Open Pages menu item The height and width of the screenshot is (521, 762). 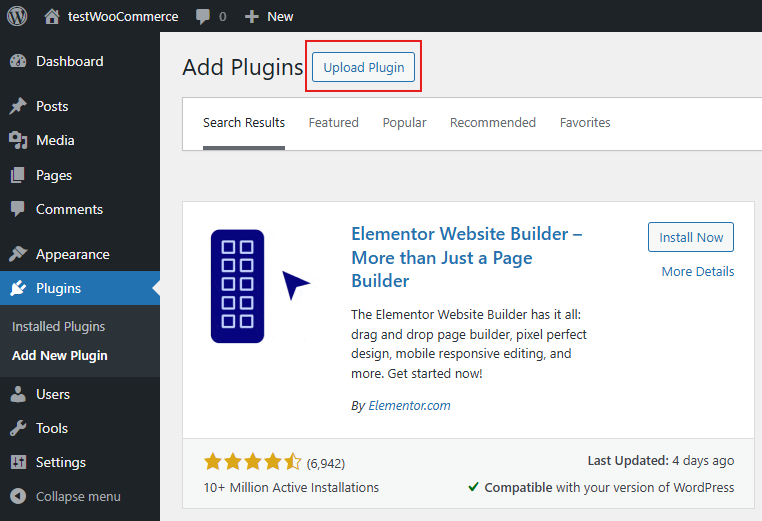(x=80, y=175)
